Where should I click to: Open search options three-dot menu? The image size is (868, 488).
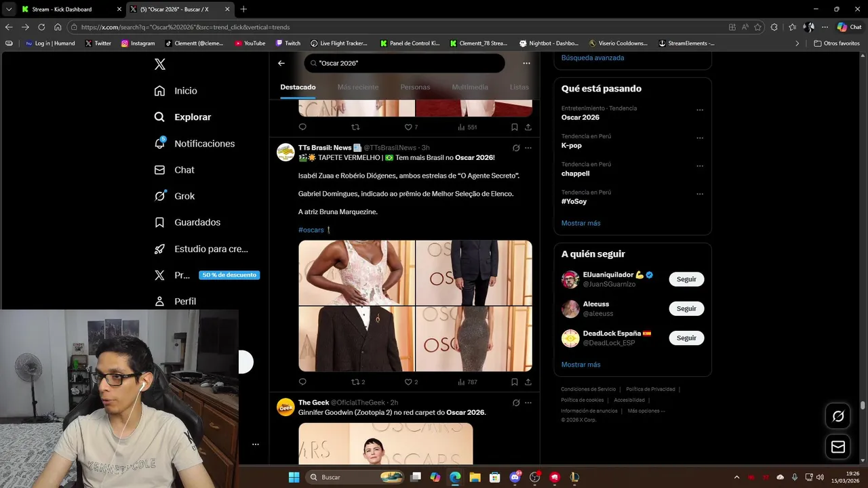coord(526,63)
